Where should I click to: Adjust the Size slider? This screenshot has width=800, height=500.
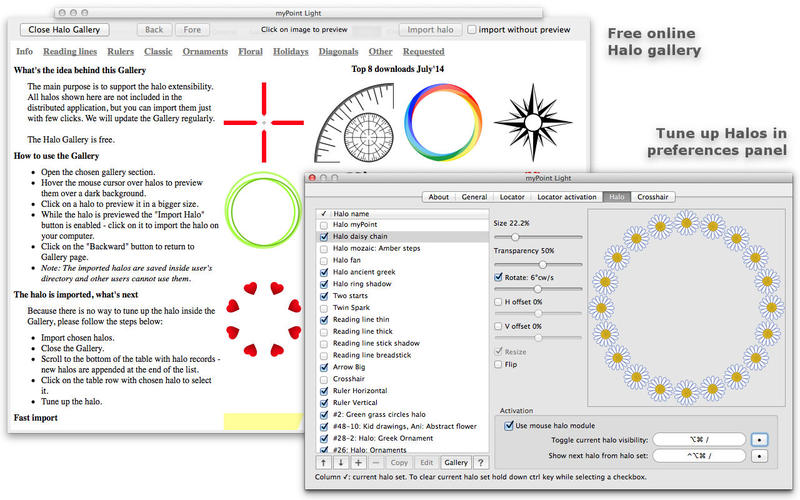(x=538, y=237)
